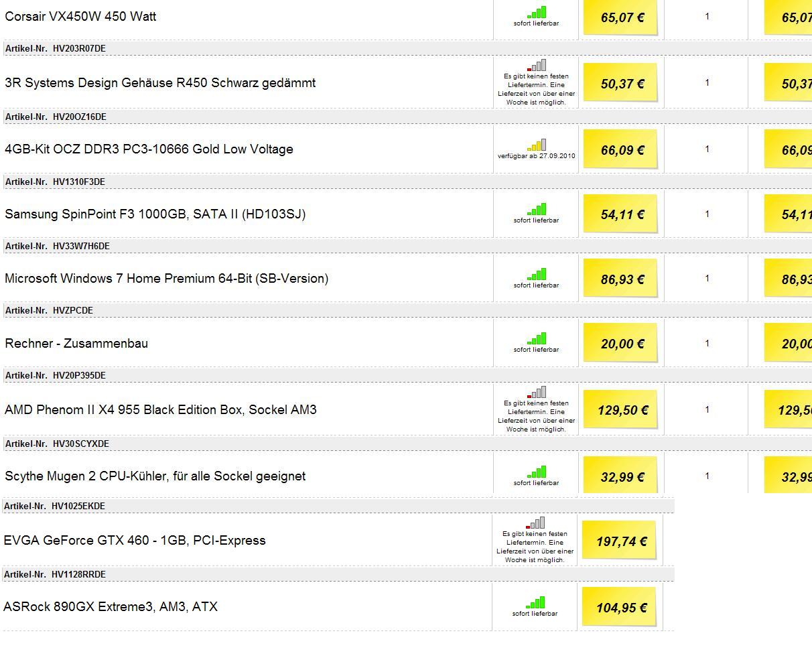Screen dimensions: 812x670
Task: Click article number HV20OZ16DE
Action: pyautogui.click(x=80, y=117)
